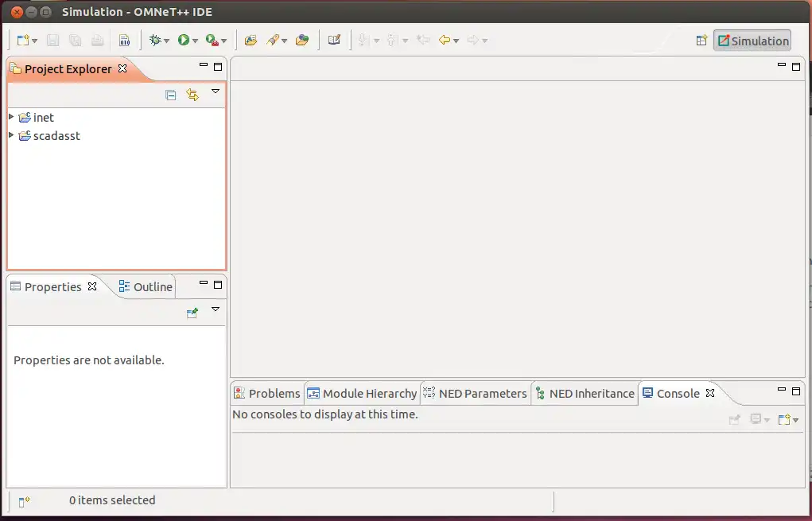The width and height of the screenshot is (812, 521).
Task: Click '0 items selected' status text
Action: click(112, 500)
